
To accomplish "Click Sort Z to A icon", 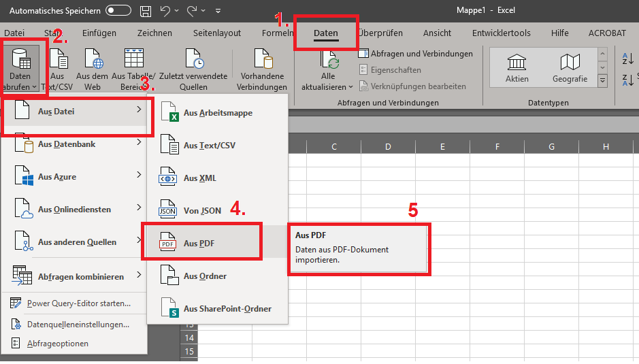I will pos(627,80).
